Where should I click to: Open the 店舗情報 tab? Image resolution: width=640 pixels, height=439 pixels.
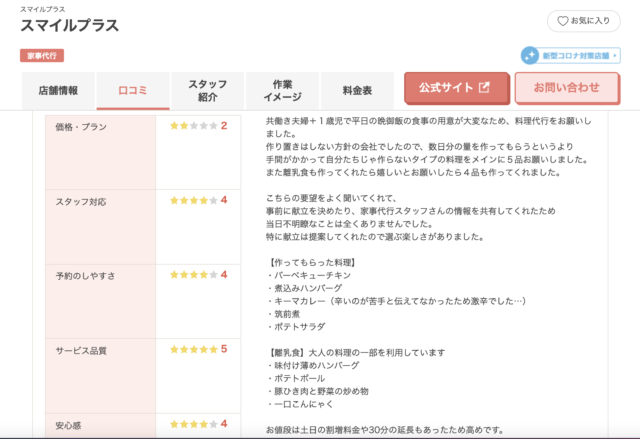(58, 90)
